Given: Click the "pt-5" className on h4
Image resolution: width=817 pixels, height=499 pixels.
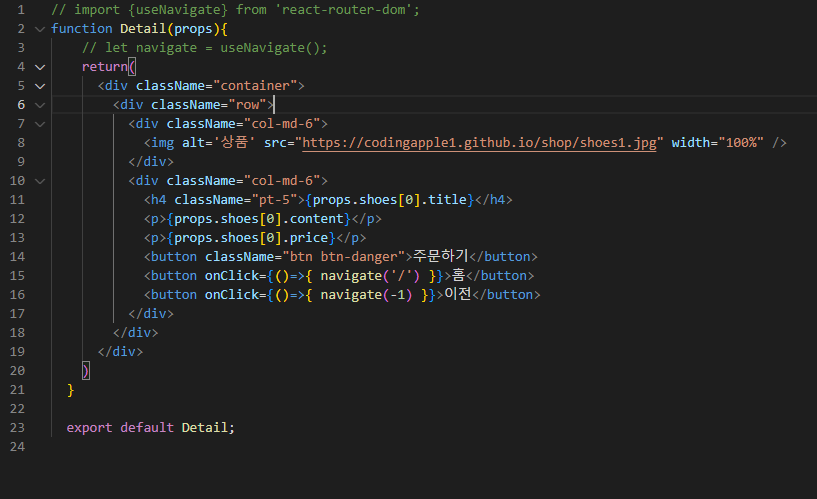Looking at the screenshot, I should click(x=275, y=199).
